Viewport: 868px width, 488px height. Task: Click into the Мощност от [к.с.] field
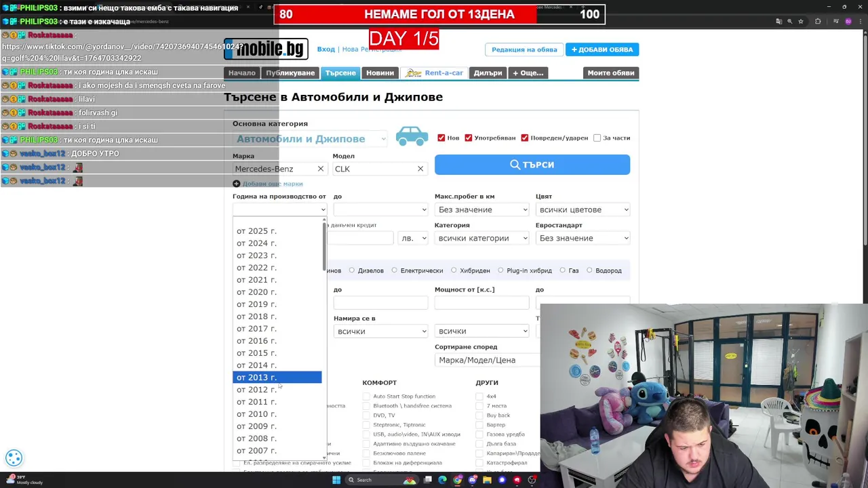tap(481, 302)
